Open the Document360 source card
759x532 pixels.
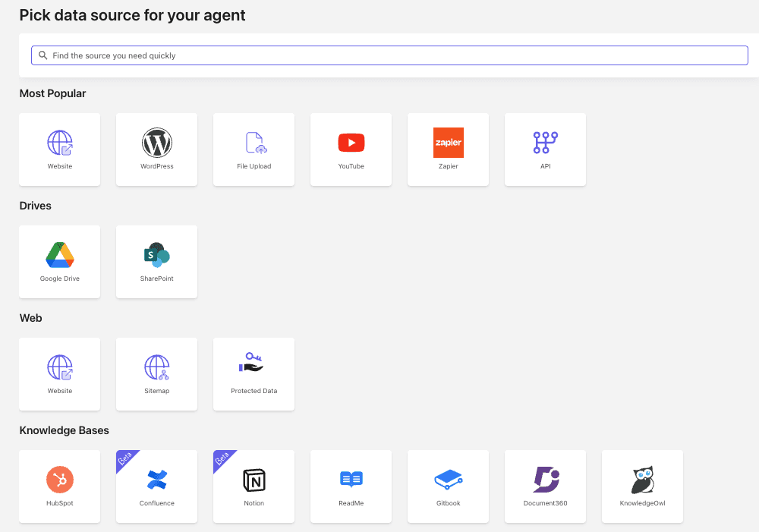point(545,486)
